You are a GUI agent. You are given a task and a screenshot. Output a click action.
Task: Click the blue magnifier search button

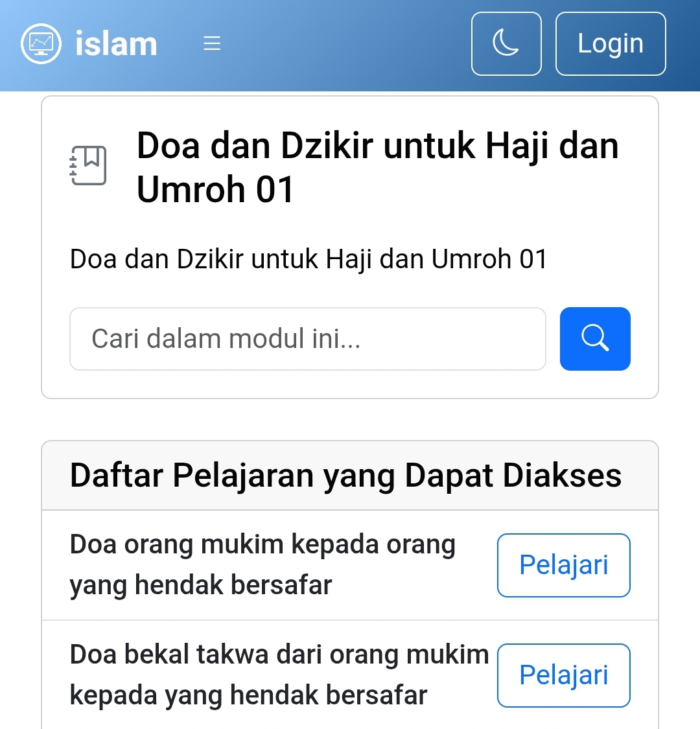(x=595, y=339)
